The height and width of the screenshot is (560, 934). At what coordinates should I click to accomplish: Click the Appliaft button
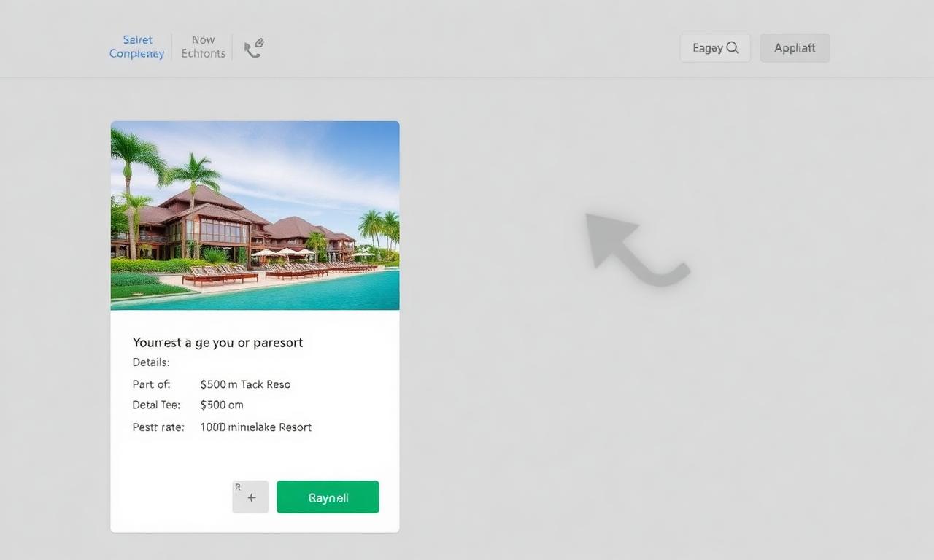click(x=795, y=48)
